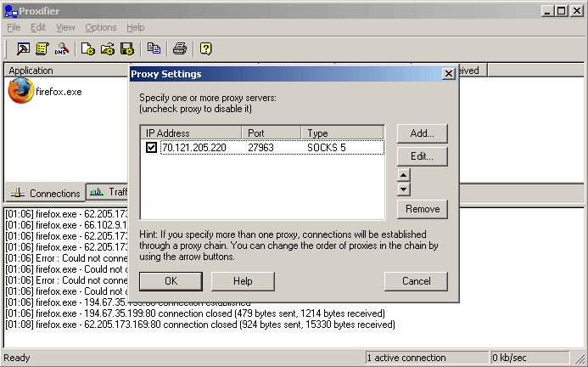The image size is (588, 367).
Task: Click the Help question-mark toolbar icon
Action: pyautogui.click(x=206, y=48)
